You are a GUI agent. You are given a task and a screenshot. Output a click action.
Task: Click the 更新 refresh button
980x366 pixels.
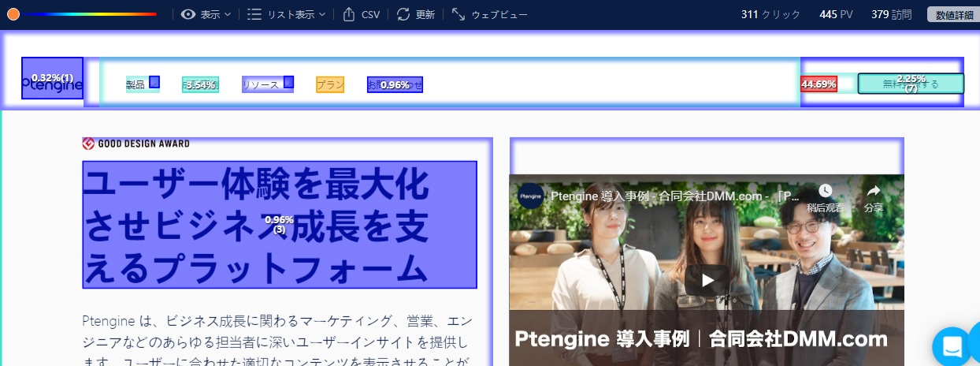[415, 14]
